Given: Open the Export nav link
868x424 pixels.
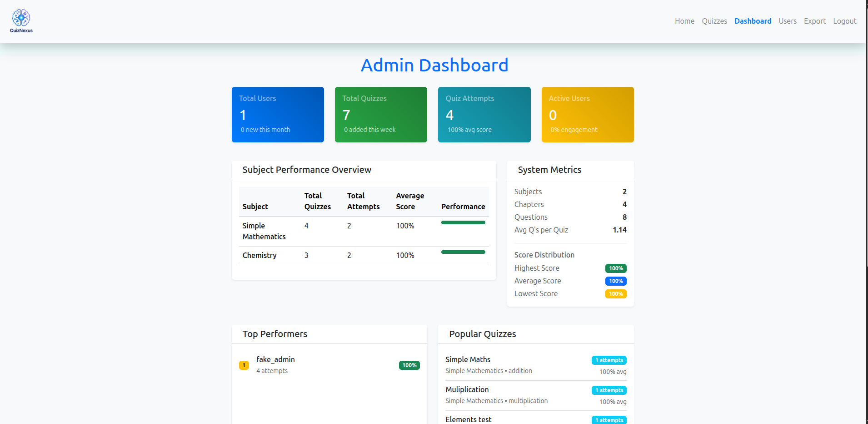Looking at the screenshot, I should click(x=815, y=21).
